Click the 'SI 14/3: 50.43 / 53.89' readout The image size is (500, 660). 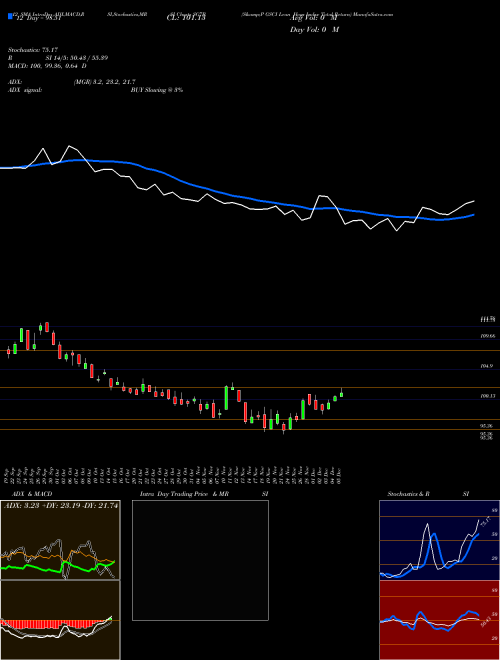pos(77,58)
